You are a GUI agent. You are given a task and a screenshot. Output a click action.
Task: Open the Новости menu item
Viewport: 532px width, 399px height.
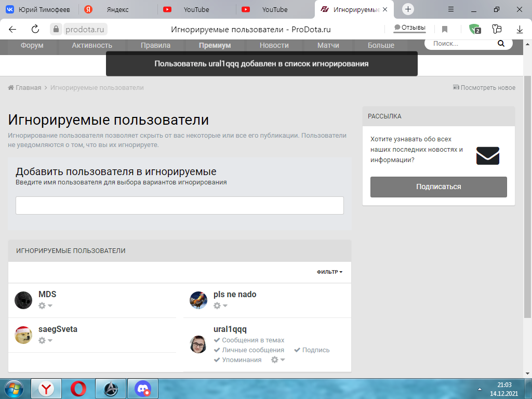(x=274, y=45)
